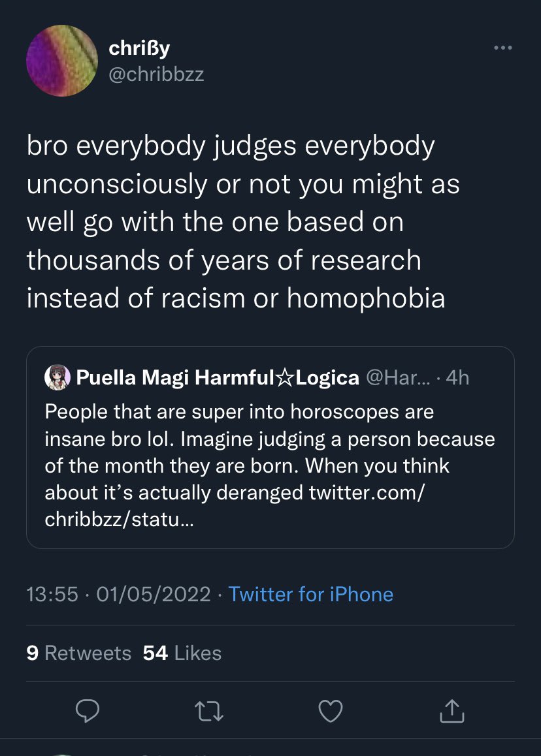Viewport: 541px width, 756px height.
Task: Open the Puella Magi Harmful☆Logica account name
Action: pos(218,377)
